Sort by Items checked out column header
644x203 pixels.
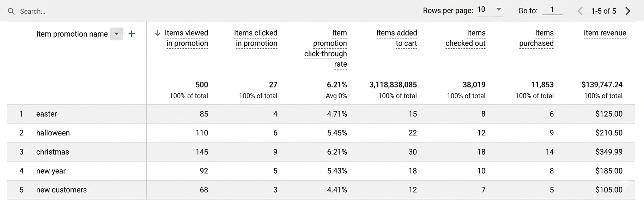[x=465, y=38]
